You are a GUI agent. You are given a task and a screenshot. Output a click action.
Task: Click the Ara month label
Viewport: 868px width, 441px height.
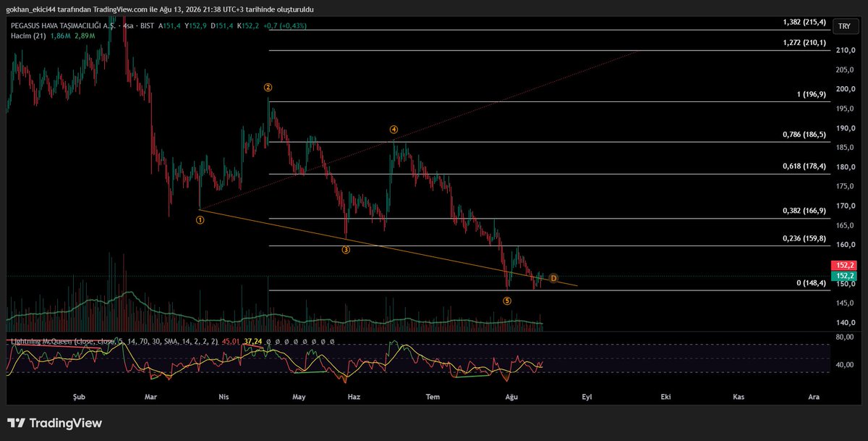tap(814, 397)
